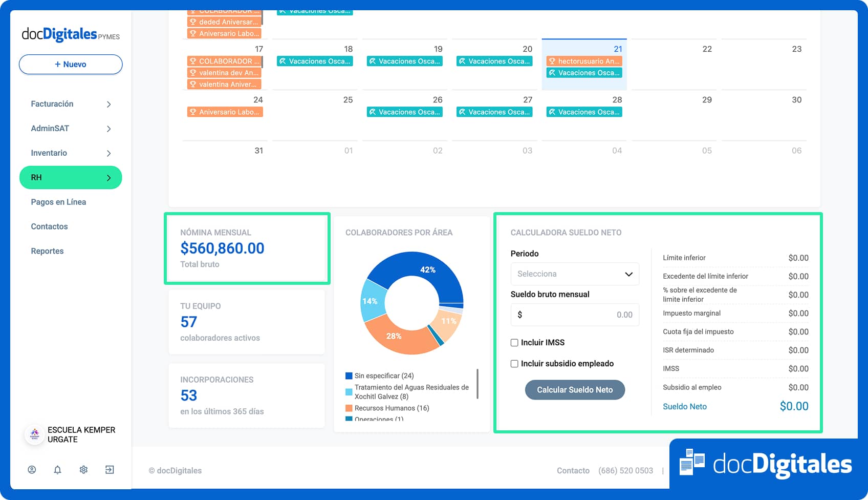
Task: Open valentina dev An event on day 17
Action: [225, 73]
